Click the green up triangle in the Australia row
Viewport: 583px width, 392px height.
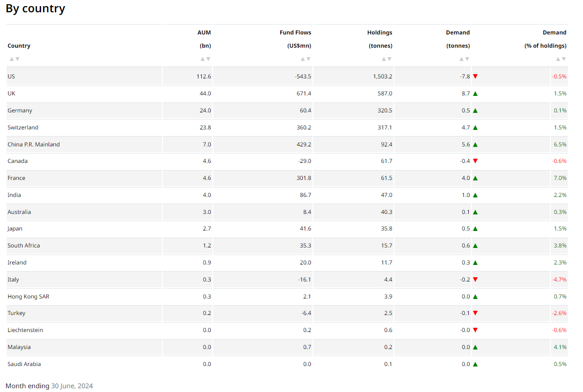475,212
